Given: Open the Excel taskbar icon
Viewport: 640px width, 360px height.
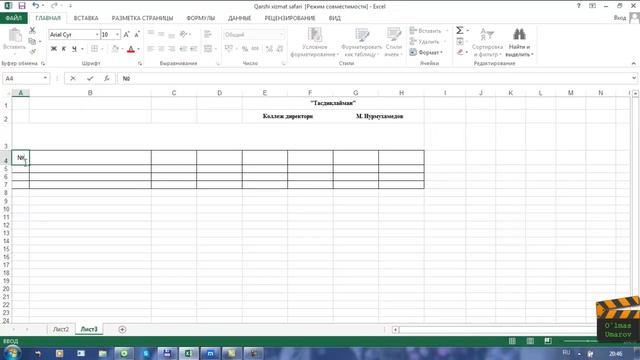Looking at the screenshot, I should pyautogui.click(x=188, y=353).
